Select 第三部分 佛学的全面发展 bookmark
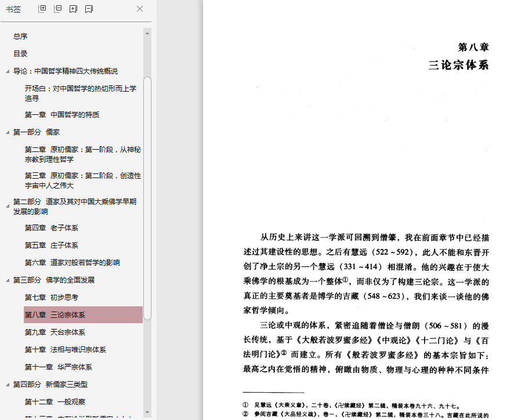This screenshot has height=420, width=514. coord(54,280)
